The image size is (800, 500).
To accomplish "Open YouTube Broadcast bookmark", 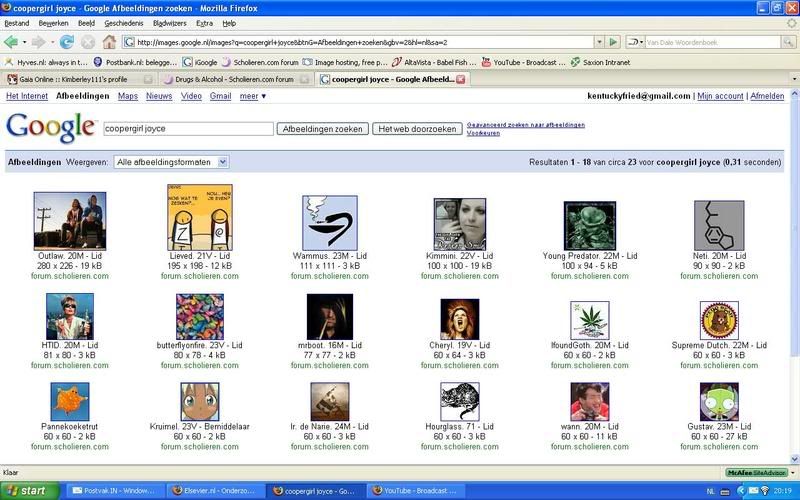I will coord(523,62).
